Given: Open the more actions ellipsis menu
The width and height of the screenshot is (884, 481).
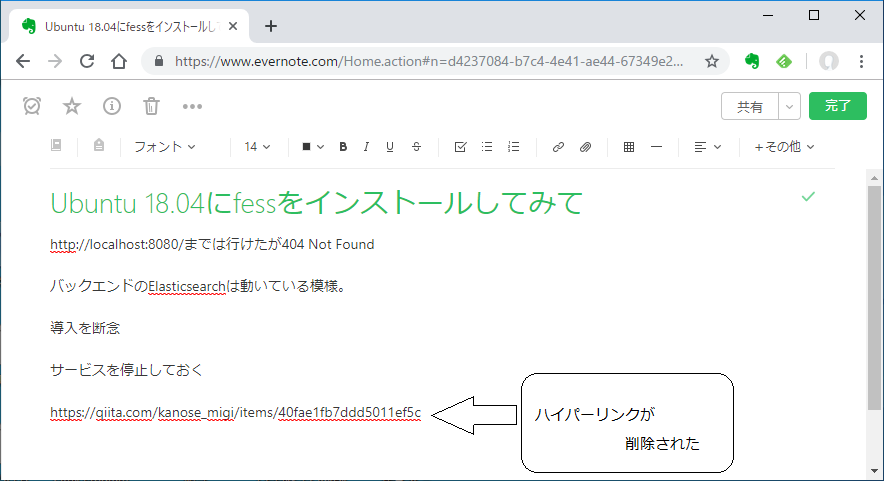Looking at the screenshot, I should [192, 107].
